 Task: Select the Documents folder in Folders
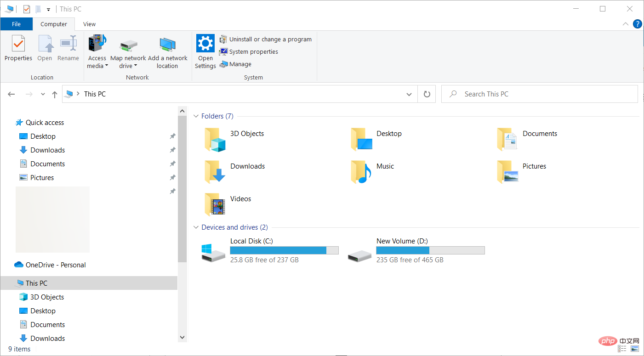(527, 139)
